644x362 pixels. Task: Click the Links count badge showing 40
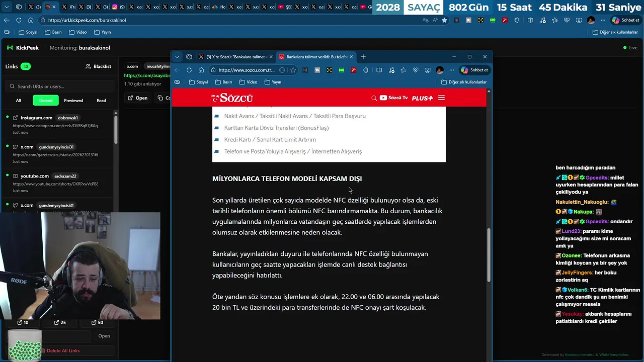point(25,66)
